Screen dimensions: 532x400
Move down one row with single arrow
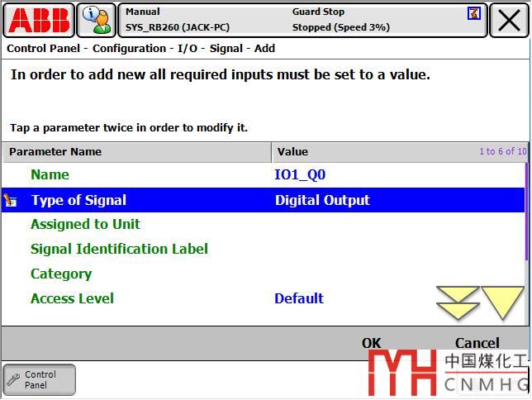point(502,303)
